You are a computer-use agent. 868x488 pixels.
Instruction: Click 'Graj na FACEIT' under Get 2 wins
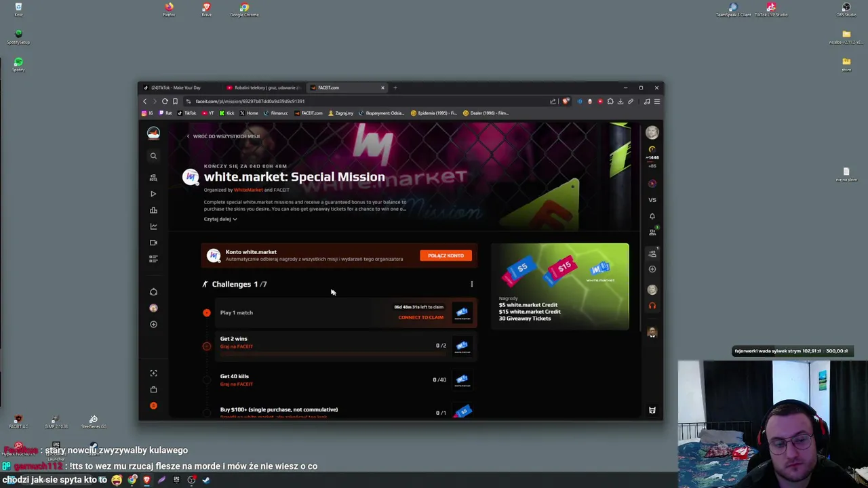coord(236,346)
